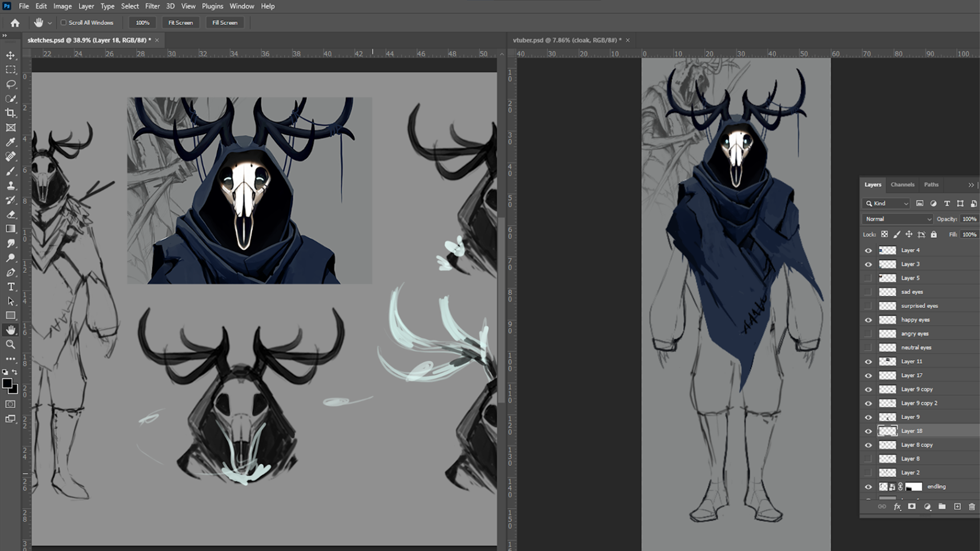This screenshot has height=551, width=980.
Task: Hide Layer 18 visibility
Action: (x=868, y=431)
